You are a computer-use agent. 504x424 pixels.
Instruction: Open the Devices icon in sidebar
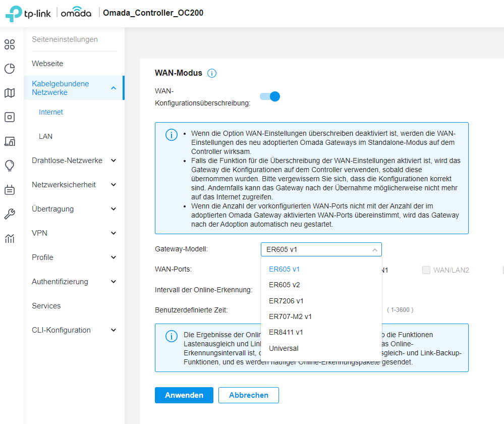click(10, 117)
